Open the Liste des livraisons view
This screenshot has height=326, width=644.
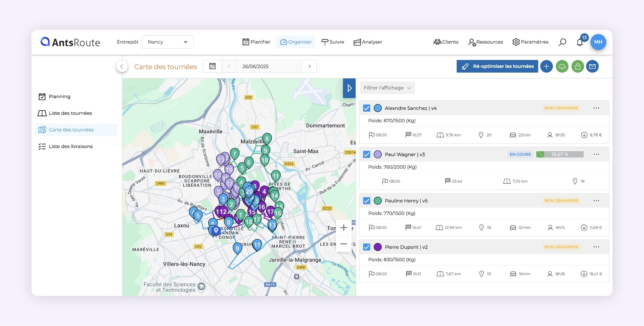[x=70, y=146]
